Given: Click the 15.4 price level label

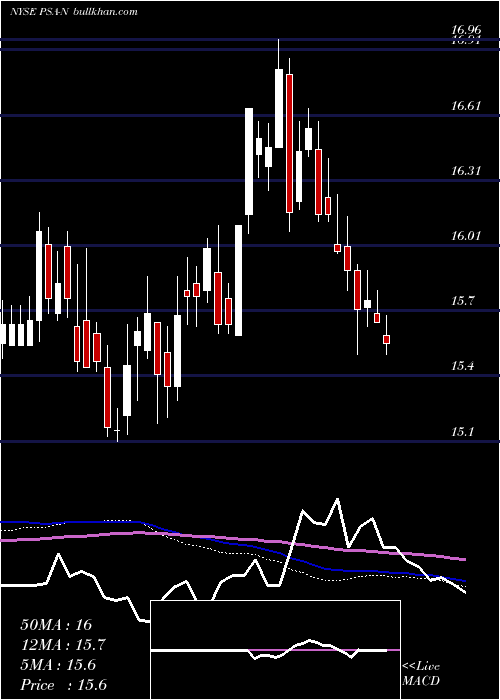Looking at the screenshot, I should pos(462,366).
